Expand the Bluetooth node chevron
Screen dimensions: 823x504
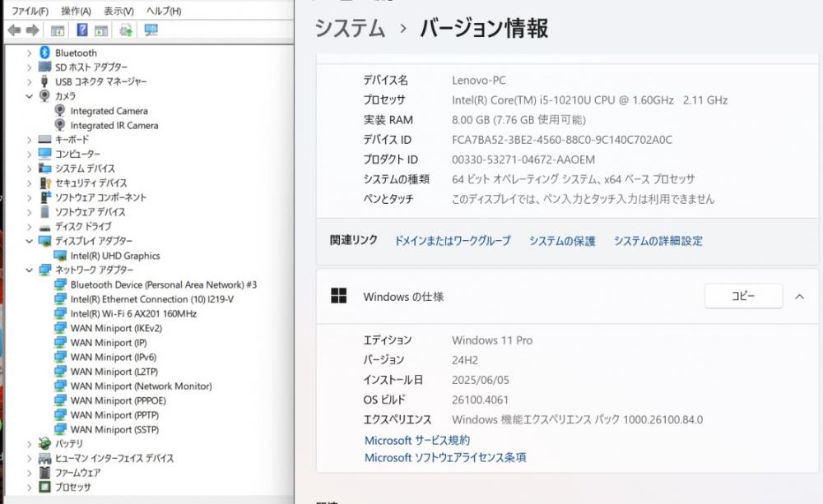click(x=29, y=53)
